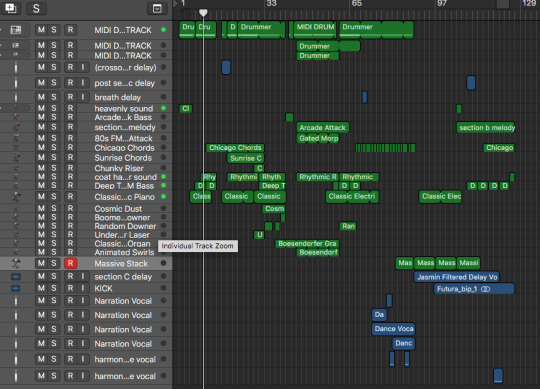The image size is (540, 389).
Task: Click the Classic Electric Piano track instrument icon
Action: tap(16, 197)
